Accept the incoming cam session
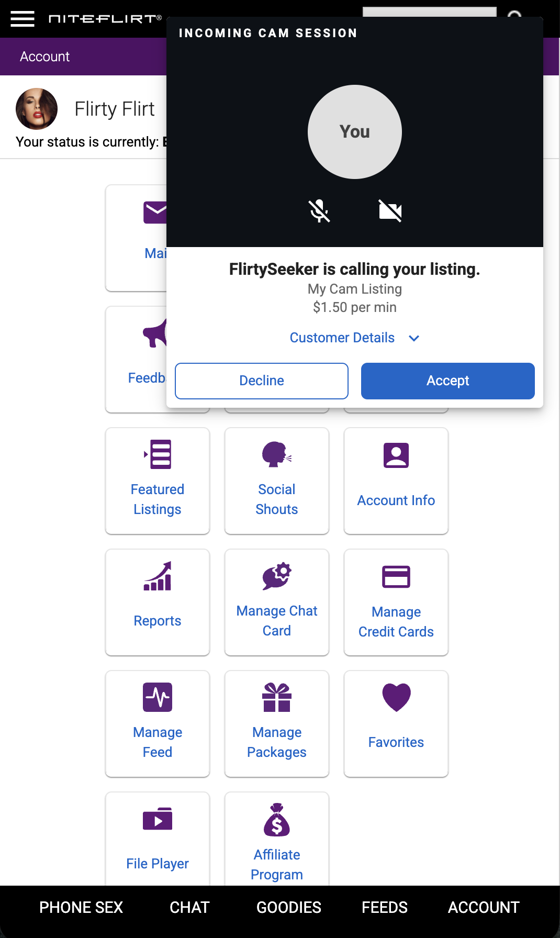This screenshot has height=938, width=560. (448, 381)
